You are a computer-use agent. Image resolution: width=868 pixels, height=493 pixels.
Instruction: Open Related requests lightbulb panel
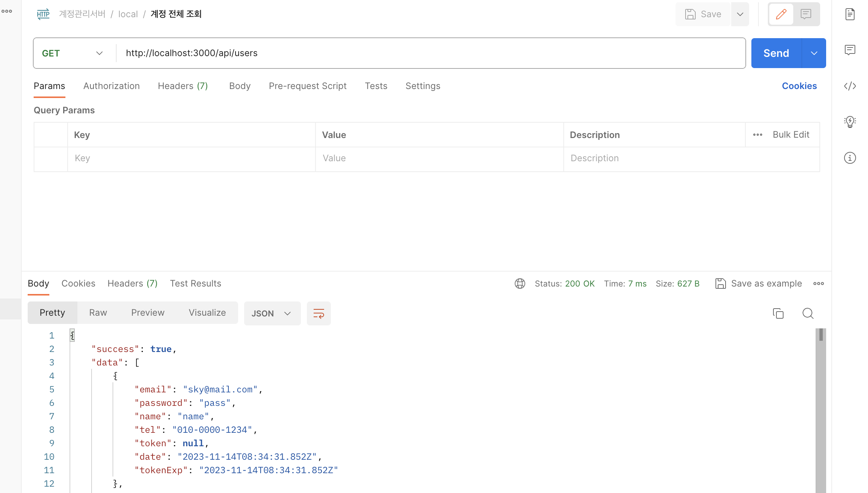click(x=850, y=122)
